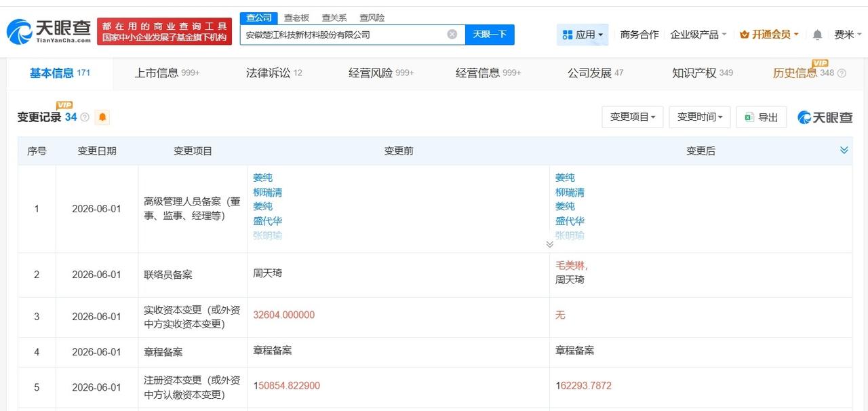This screenshot has height=411, width=868.
Task: Switch to the 经营风险 tab
Action: coord(381,73)
